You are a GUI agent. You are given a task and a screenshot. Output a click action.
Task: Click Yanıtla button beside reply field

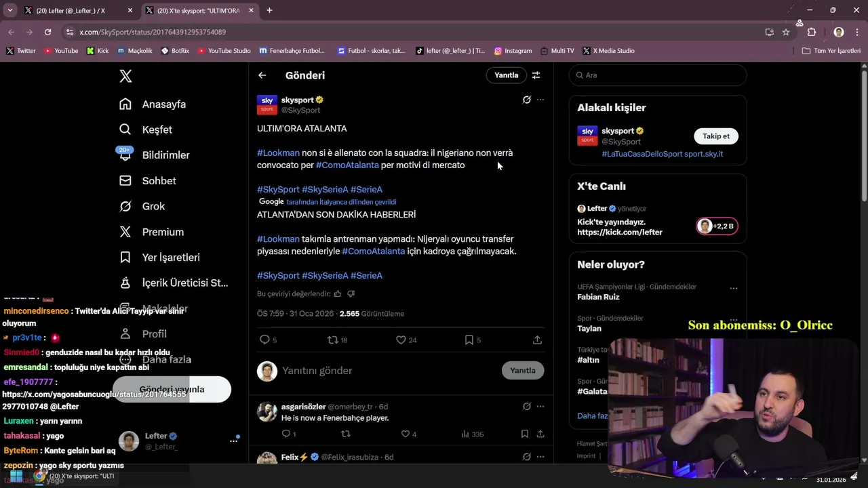[x=523, y=371]
